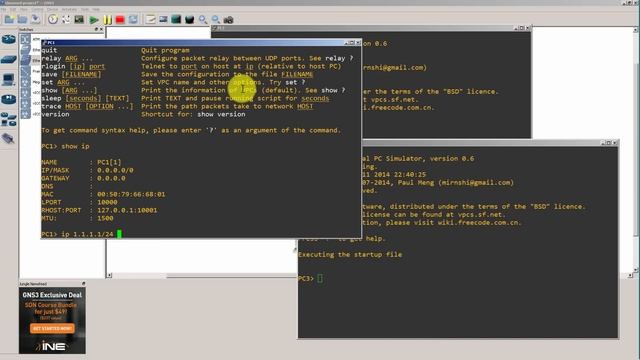Click the PC3> prompt in terminal
Screen dimensions: 640x360
pos(306,278)
